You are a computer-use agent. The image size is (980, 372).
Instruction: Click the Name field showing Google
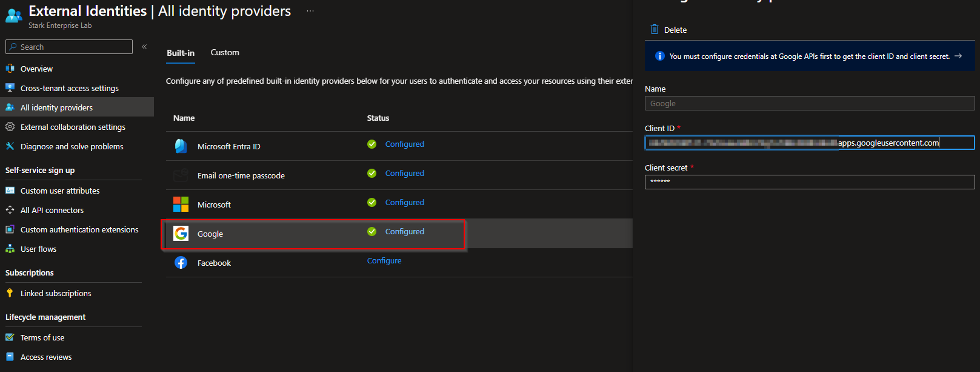(x=810, y=103)
